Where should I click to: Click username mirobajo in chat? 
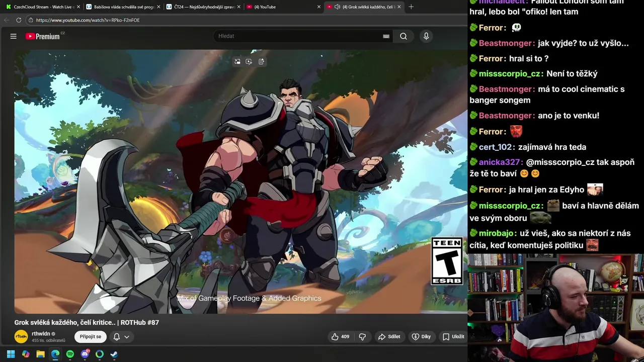496,233
